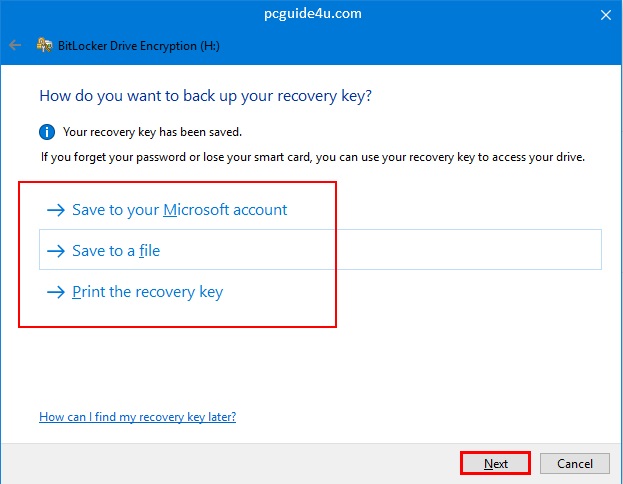
Task: Click arrow icon beside Print the recovery key
Action: pos(55,292)
